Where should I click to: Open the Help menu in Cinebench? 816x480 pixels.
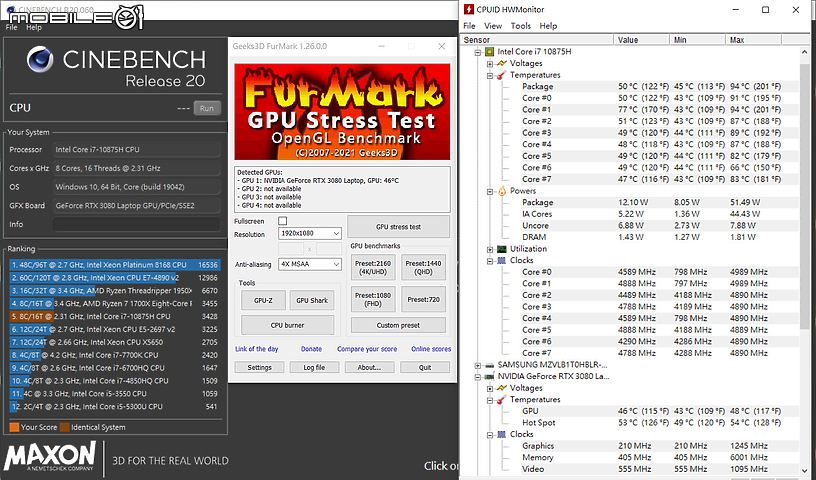[x=34, y=28]
